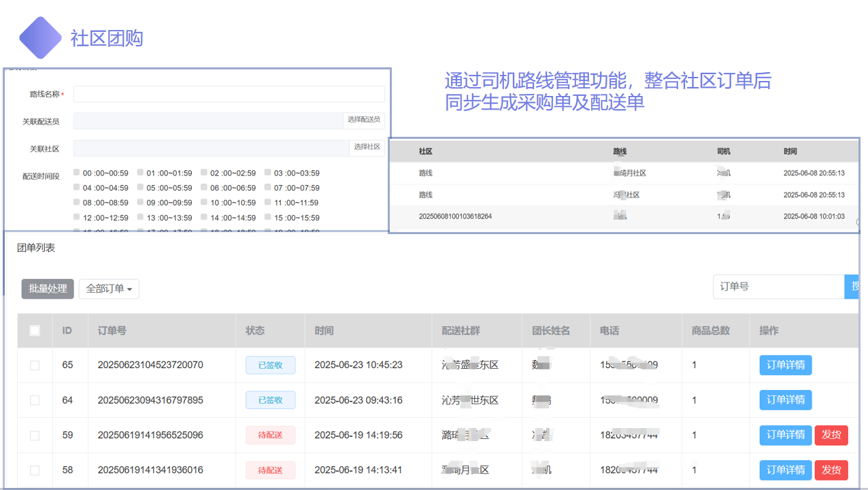Viewport: 868px width, 490px height.
Task: Enable the 10:00~10:59 time slot
Action: pos(204,203)
